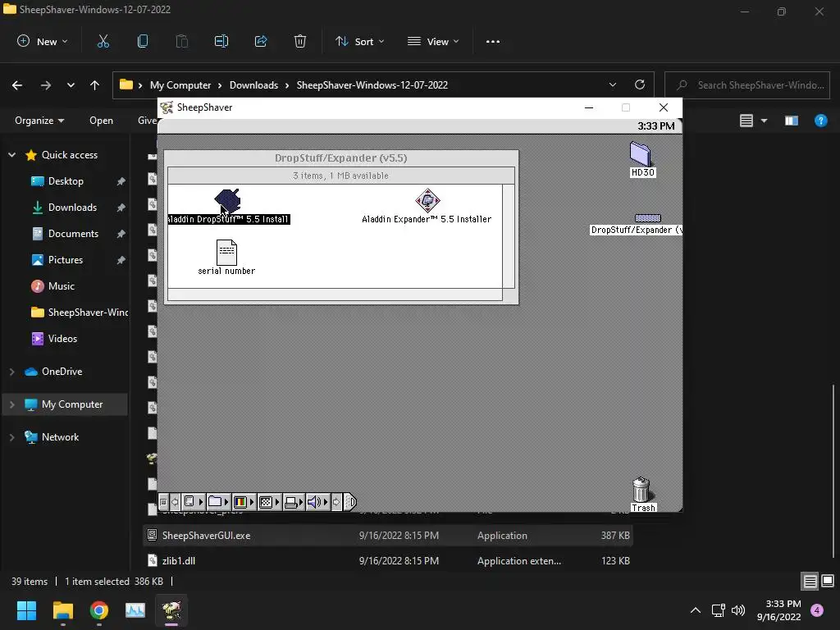The width and height of the screenshot is (840, 630).
Task: Expand the address bar history dropdown
Action: click(612, 84)
